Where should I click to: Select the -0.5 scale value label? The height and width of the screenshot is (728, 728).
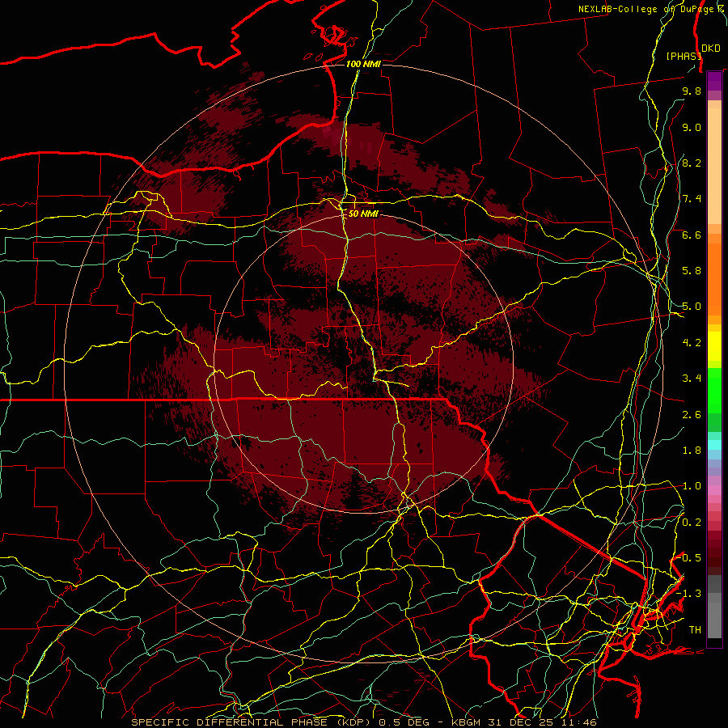click(688, 557)
